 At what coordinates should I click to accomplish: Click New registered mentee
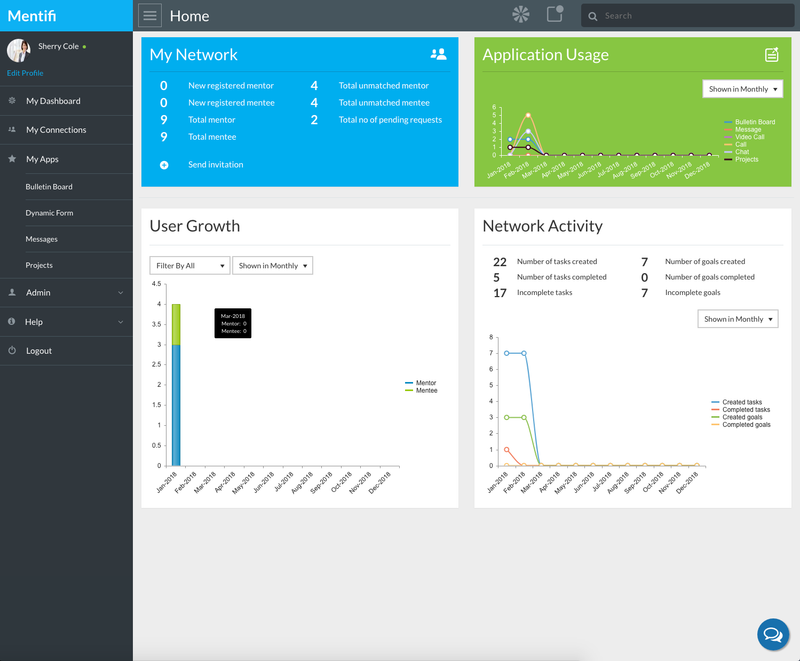click(x=231, y=103)
